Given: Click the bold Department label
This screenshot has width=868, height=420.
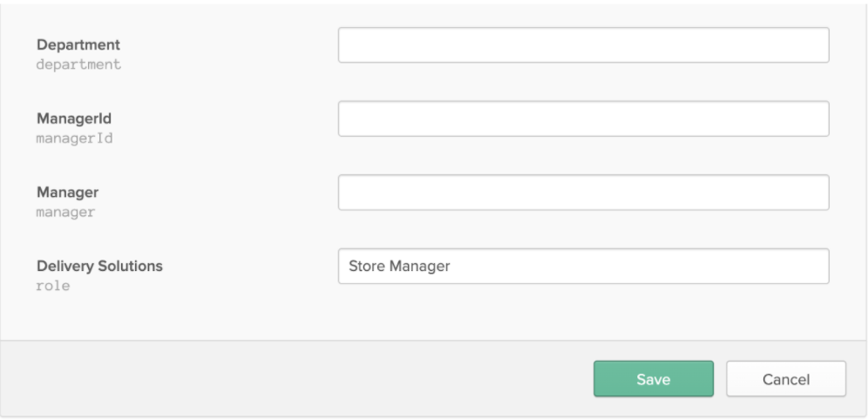Looking at the screenshot, I should [78, 44].
